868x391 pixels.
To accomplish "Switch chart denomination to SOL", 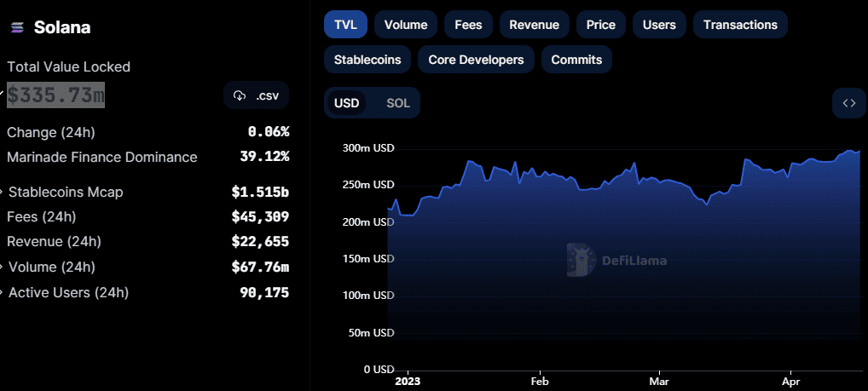I will click(398, 103).
